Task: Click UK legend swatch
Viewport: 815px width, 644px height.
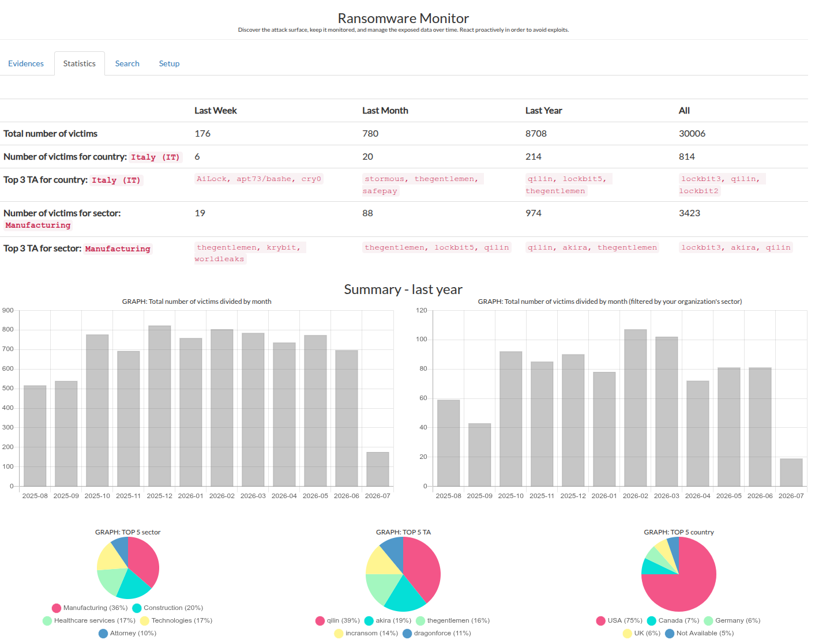Action: pyautogui.click(x=628, y=634)
